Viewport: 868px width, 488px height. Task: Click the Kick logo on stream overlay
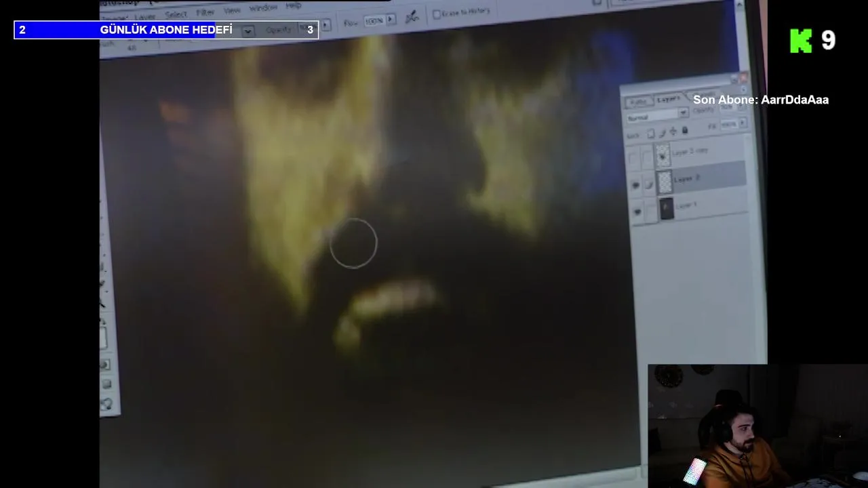801,41
